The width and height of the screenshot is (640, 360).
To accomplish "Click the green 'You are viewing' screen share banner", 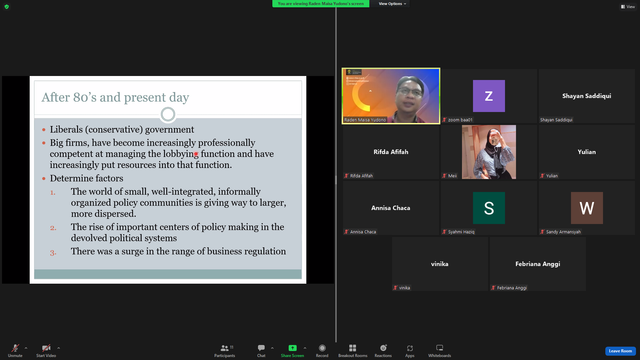I will pyautogui.click(x=321, y=4).
